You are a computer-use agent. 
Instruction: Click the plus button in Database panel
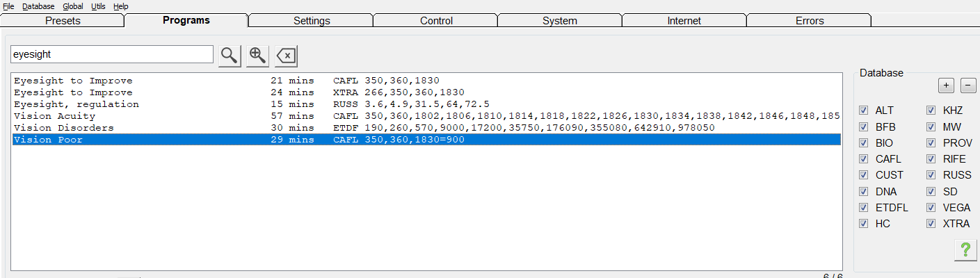(946, 85)
